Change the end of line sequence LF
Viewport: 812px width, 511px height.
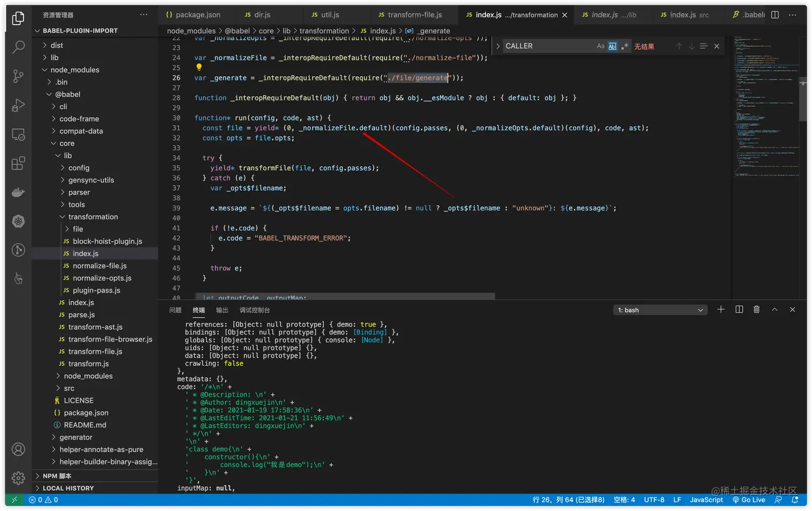pyautogui.click(x=677, y=500)
